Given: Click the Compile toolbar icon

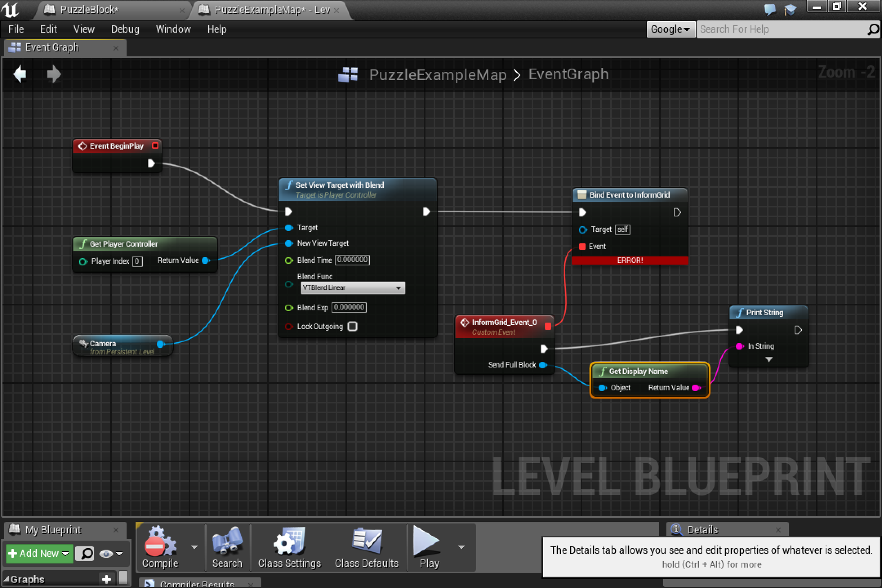Looking at the screenshot, I should pyautogui.click(x=160, y=547).
